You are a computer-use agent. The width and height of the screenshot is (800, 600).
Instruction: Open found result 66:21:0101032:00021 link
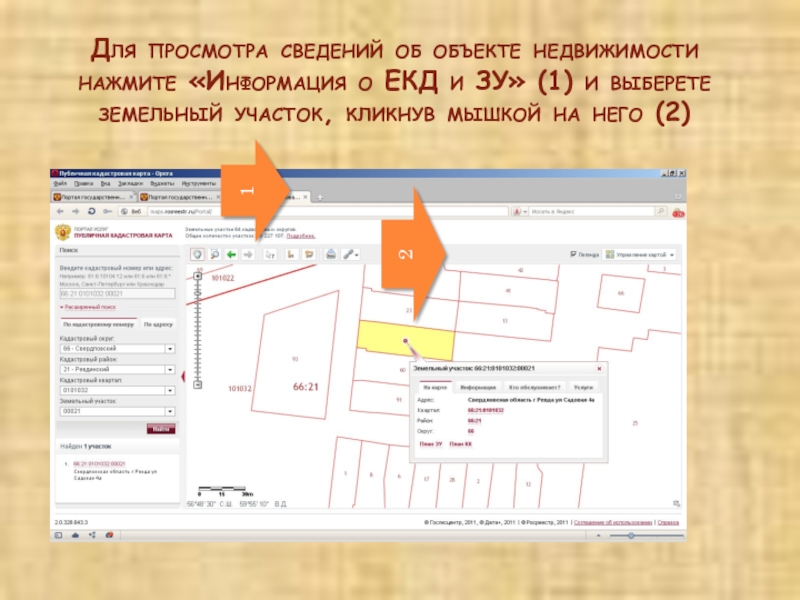[99, 464]
